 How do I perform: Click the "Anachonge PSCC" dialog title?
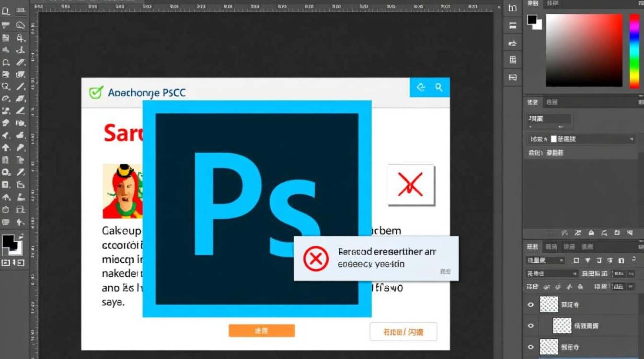pyautogui.click(x=147, y=93)
